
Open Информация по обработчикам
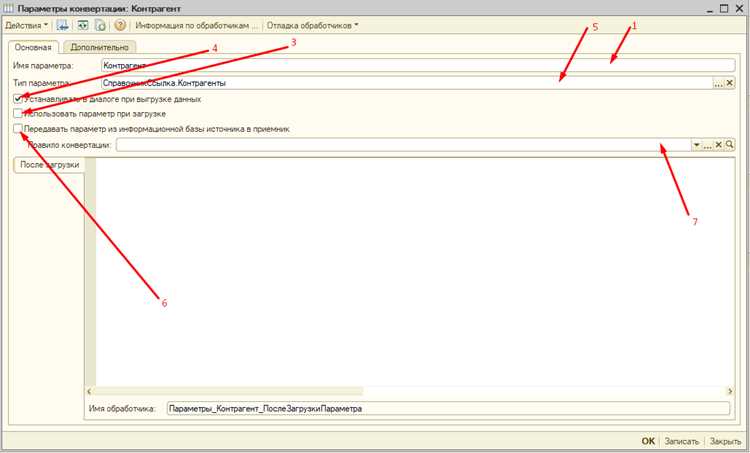tap(196, 25)
